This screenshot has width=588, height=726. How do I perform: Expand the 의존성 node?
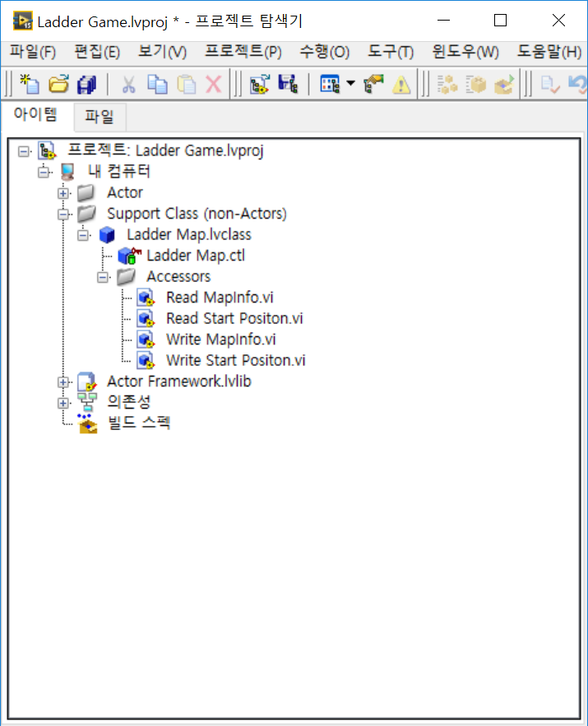pyautogui.click(x=63, y=403)
